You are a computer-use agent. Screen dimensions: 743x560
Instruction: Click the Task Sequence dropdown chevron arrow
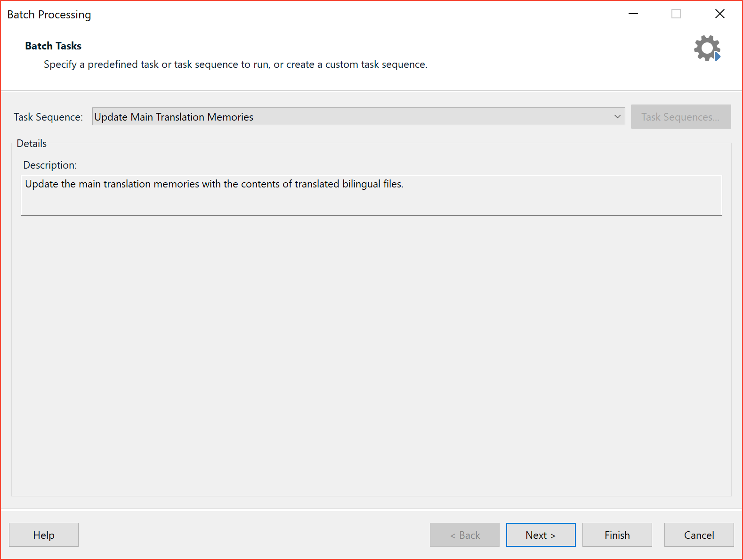coord(617,117)
